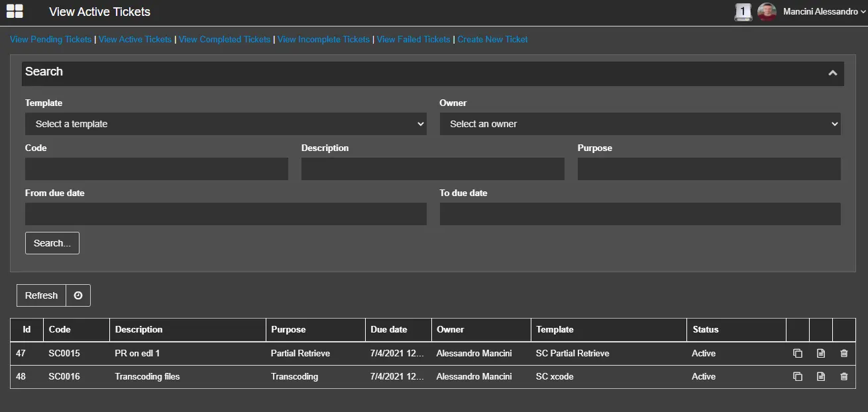868x412 pixels.
Task: Click the Create New Ticket link
Action: point(492,40)
